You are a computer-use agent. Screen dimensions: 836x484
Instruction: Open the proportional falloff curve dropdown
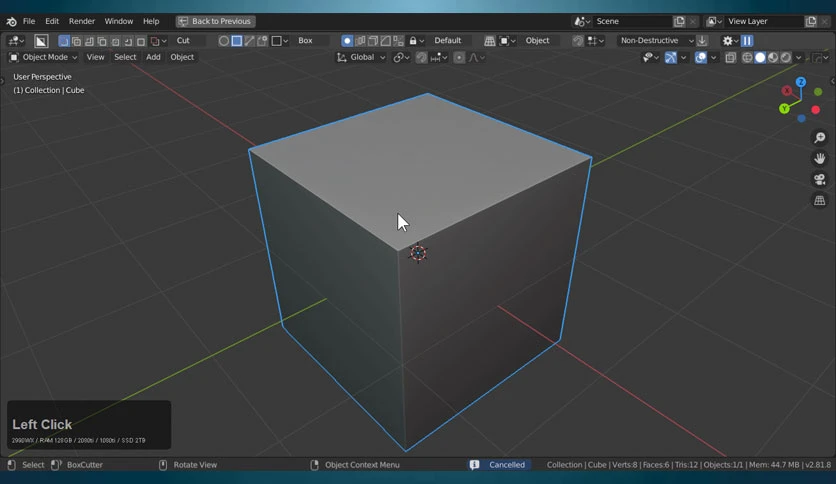[x=477, y=57]
